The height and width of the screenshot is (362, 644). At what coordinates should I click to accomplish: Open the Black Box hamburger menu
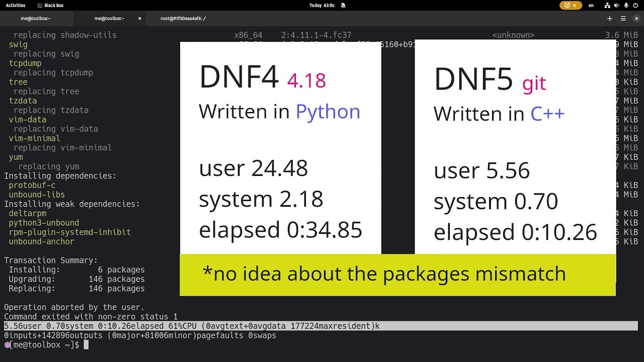coord(623,19)
